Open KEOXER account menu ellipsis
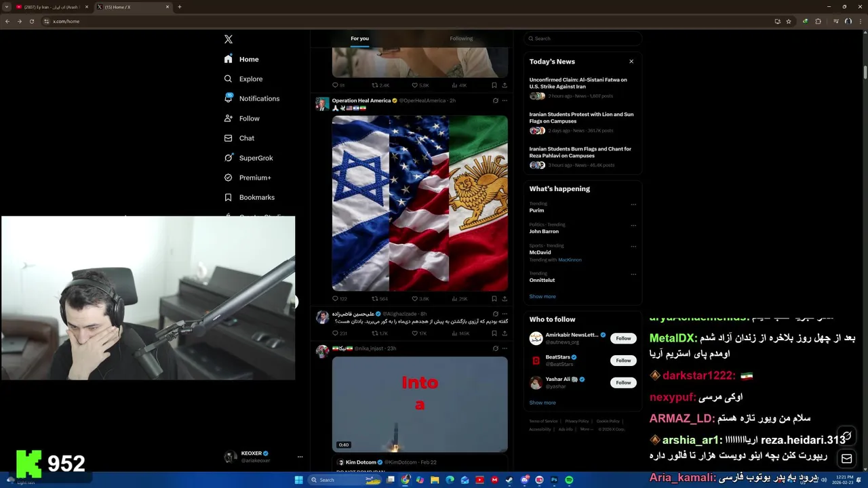 coord(300,457)
